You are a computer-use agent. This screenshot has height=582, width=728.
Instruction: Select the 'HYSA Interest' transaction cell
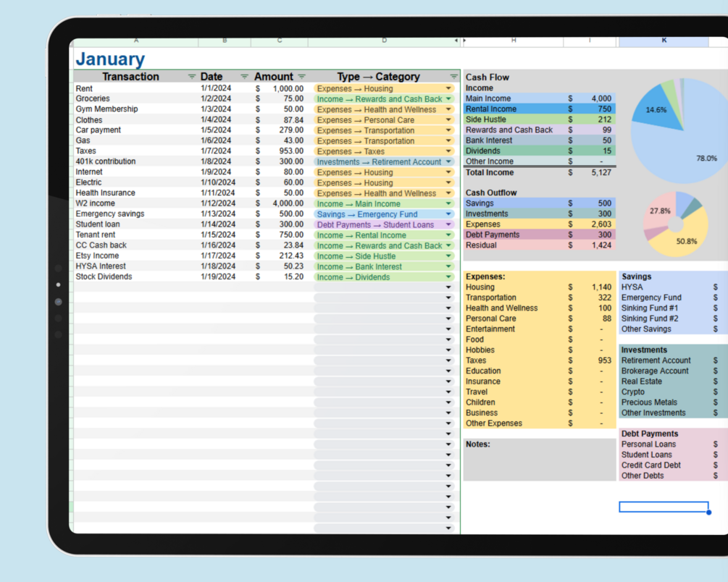click(136, 266)
